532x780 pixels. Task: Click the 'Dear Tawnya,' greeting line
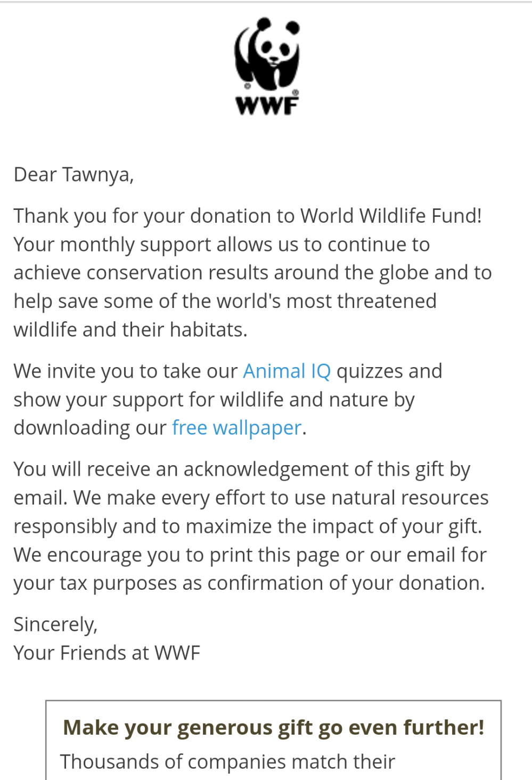click(73, 175)
